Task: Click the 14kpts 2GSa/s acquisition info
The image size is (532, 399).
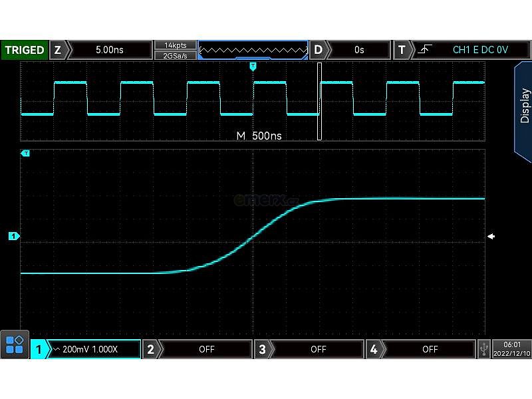Action: (175, 50)
